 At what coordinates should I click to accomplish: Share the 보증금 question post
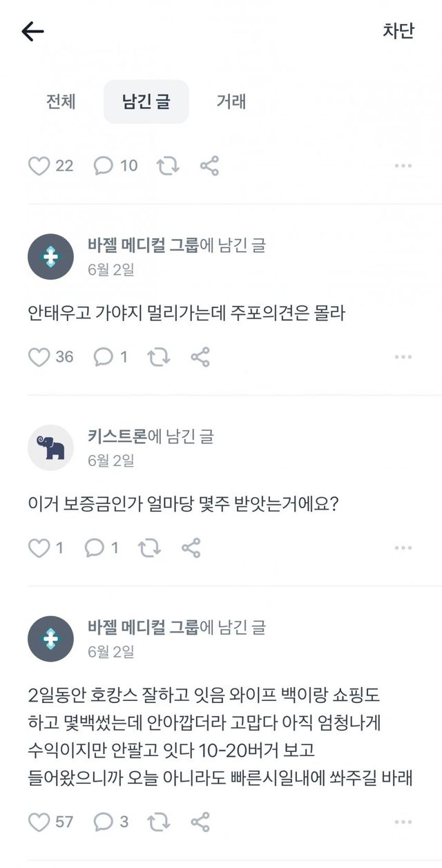click(191, 548)
